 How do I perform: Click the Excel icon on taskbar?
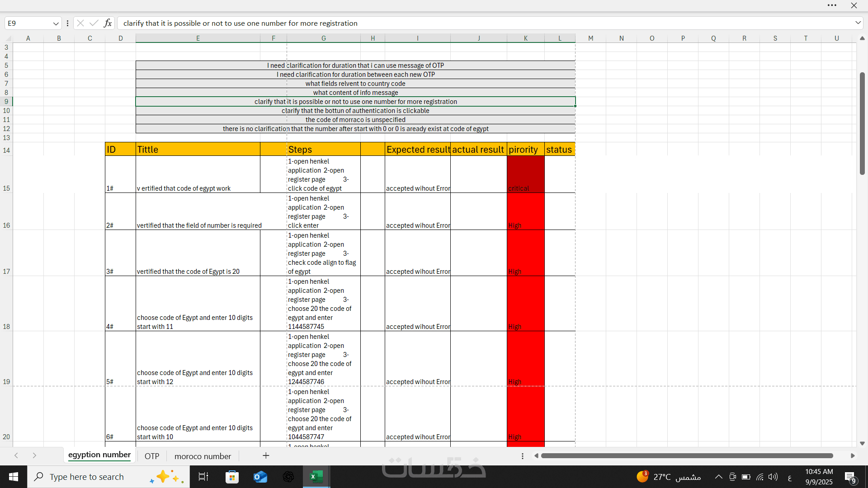(x=316, y=477)
